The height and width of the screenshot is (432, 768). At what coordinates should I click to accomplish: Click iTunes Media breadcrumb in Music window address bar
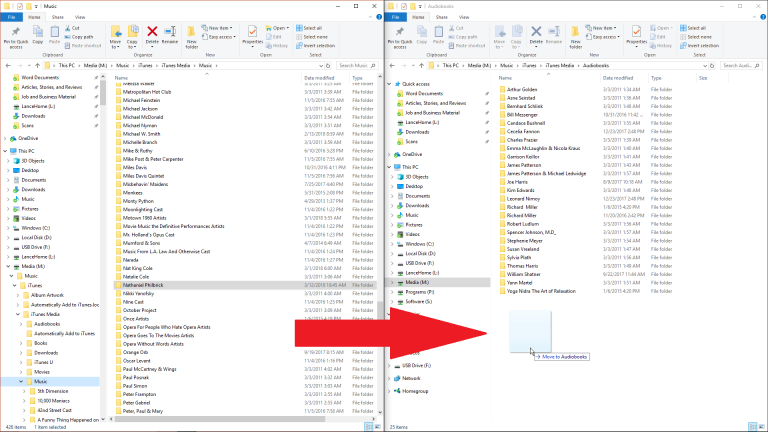[176, 65]
